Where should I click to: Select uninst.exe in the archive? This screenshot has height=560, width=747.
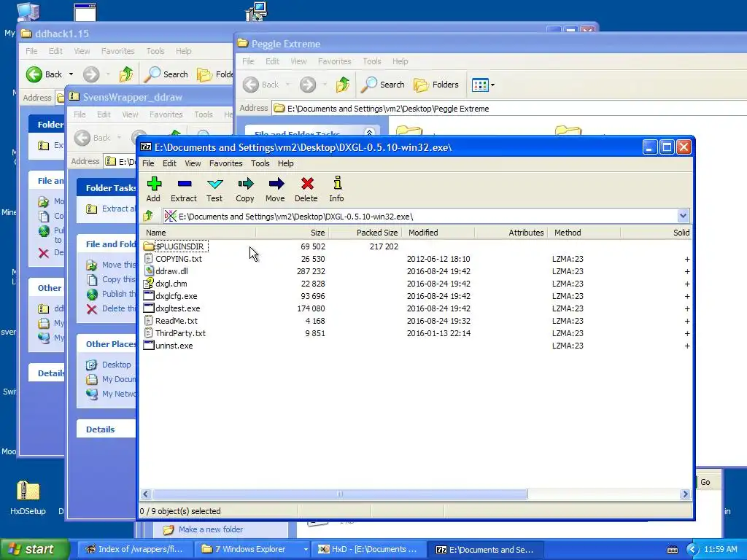click(169, 345)
